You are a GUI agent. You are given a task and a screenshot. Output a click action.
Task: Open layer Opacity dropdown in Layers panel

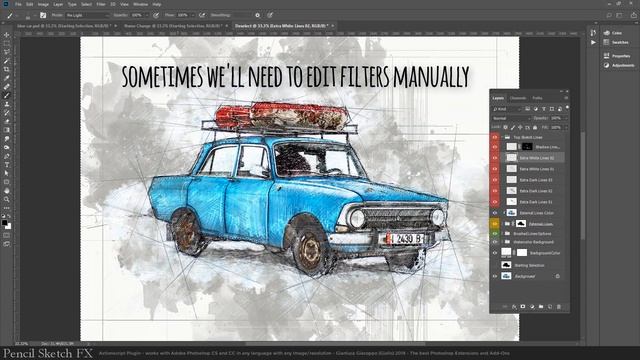[x=566, y=118]
